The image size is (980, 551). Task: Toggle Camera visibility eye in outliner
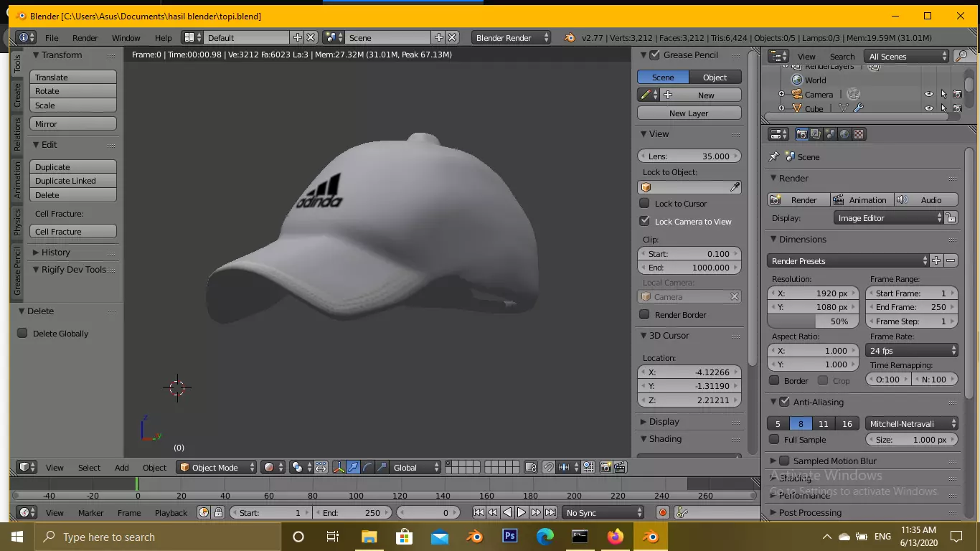tap(929, 94)
